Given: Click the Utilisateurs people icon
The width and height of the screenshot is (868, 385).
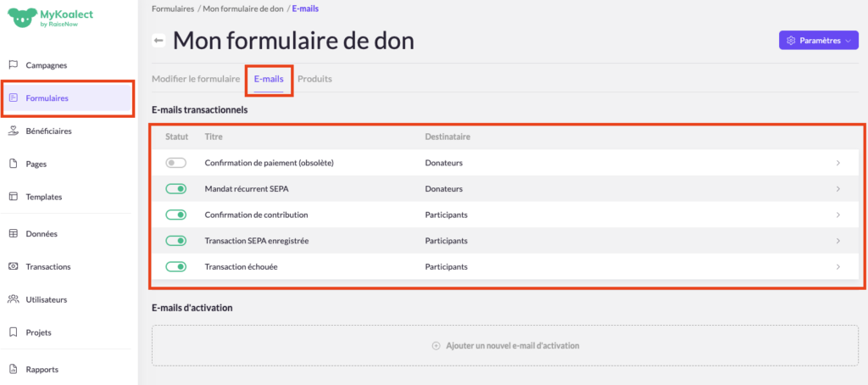Looking at the screenshot, I should [13, 299].
